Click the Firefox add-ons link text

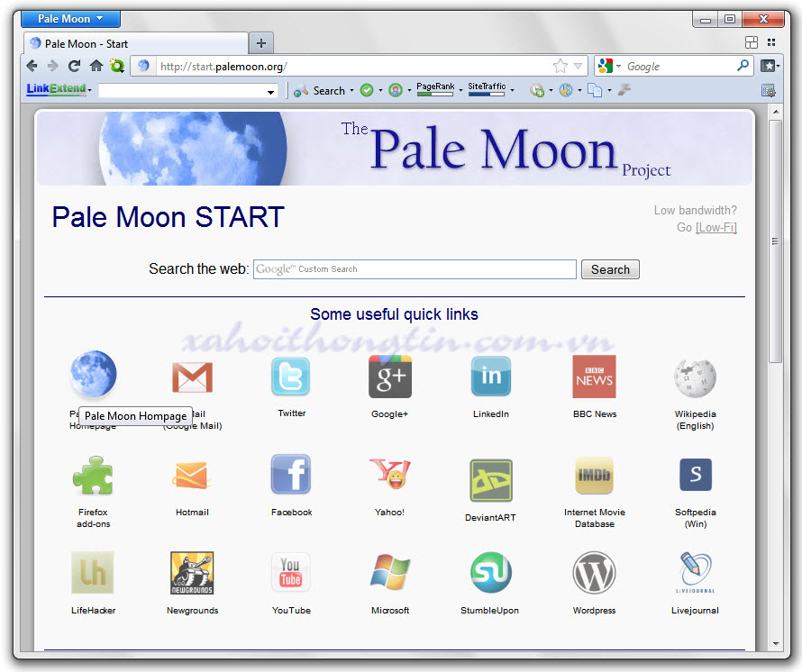tap(93, 518)
